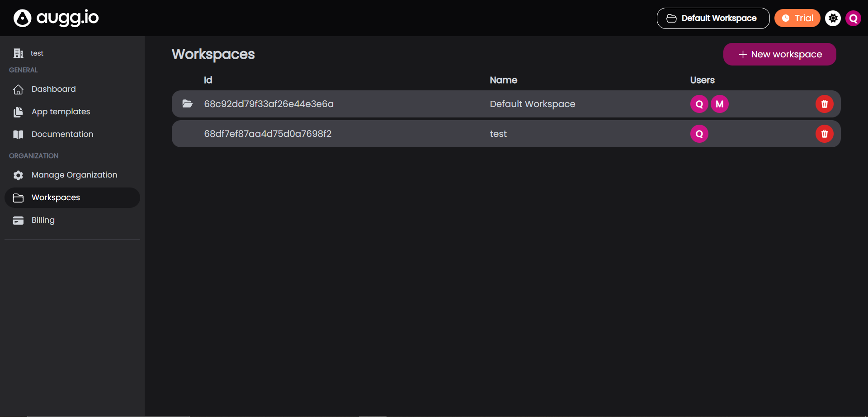Select workspace ID 68df7ef87aa4d75d0a7698f2

tap(268, 134)
